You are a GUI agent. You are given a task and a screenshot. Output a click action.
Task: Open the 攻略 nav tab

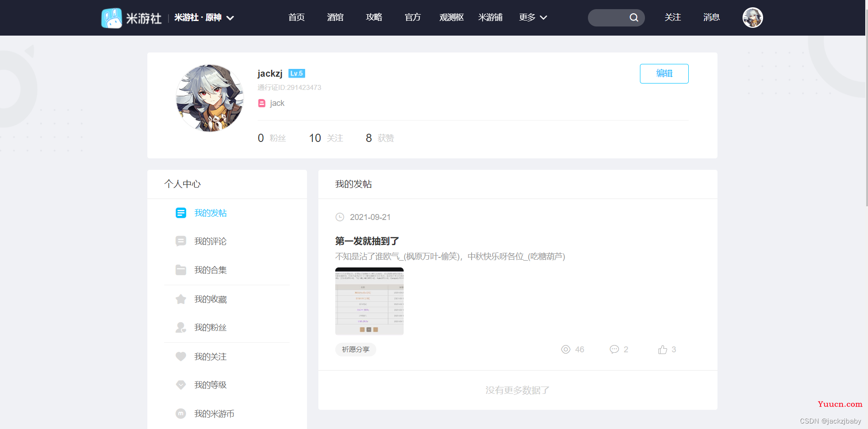374,17
